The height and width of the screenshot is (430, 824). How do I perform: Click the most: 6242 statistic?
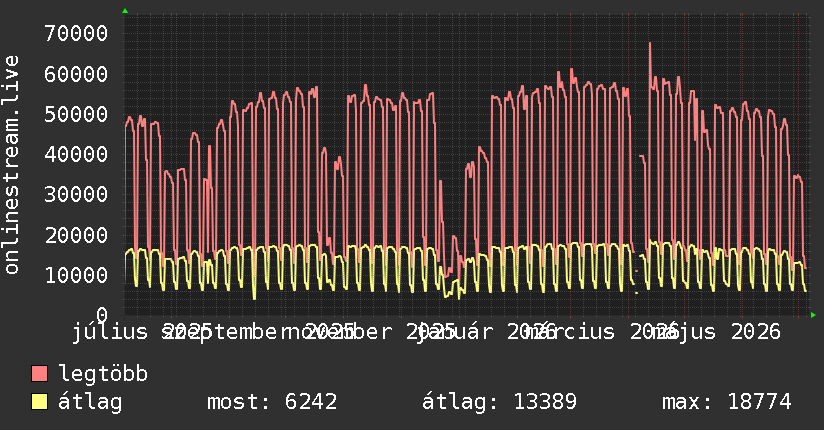click(x=272, y=402)
